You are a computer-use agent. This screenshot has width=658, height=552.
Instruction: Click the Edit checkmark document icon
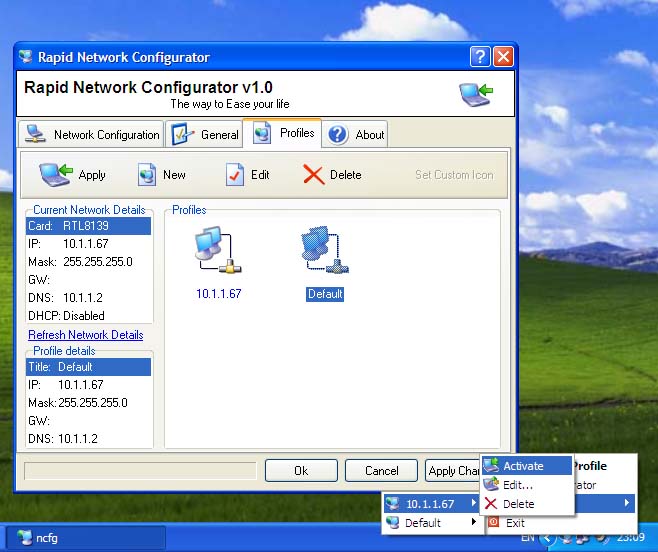point(235,175)
